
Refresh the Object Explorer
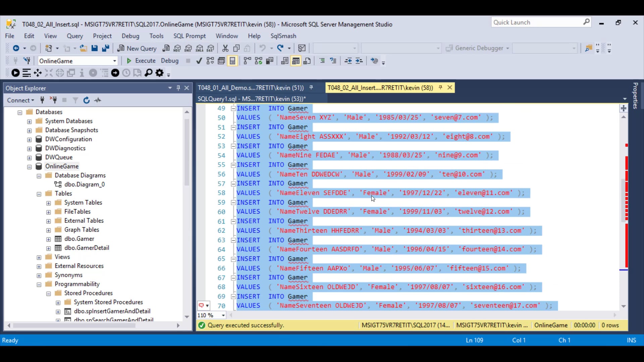point(86,100)
